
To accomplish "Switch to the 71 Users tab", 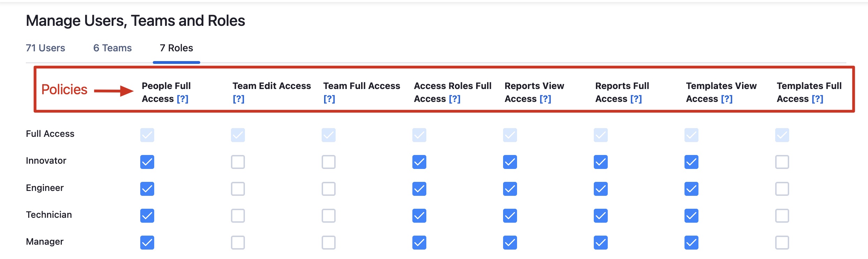I will (x=45, y=48).
